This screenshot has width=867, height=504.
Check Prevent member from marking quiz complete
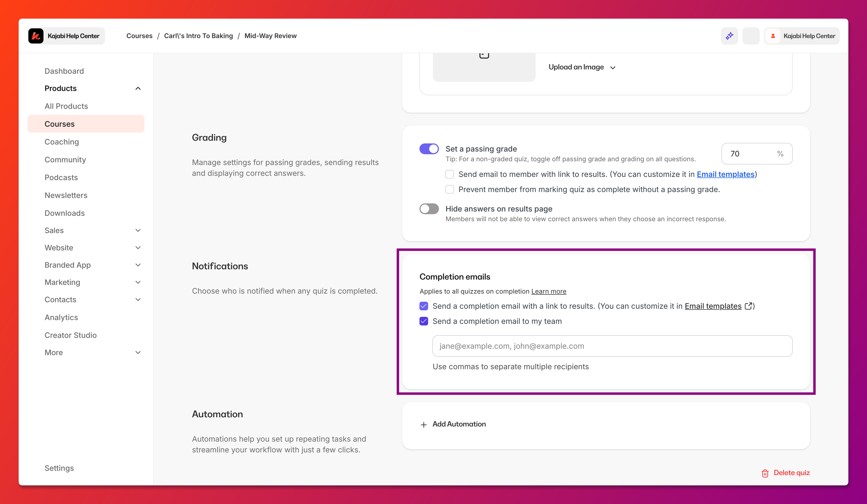(x=450, y=190)
